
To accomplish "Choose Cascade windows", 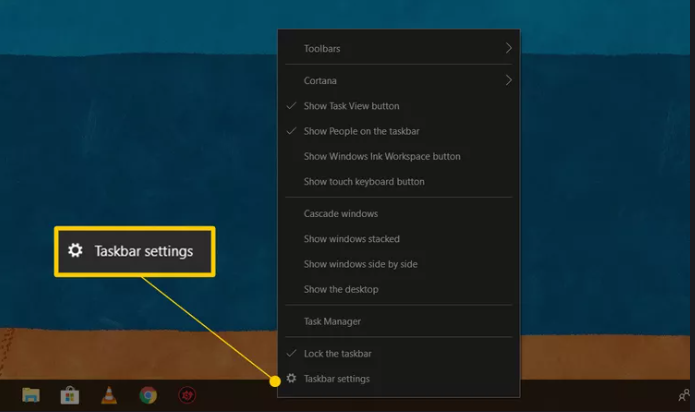I will point(399,214).
